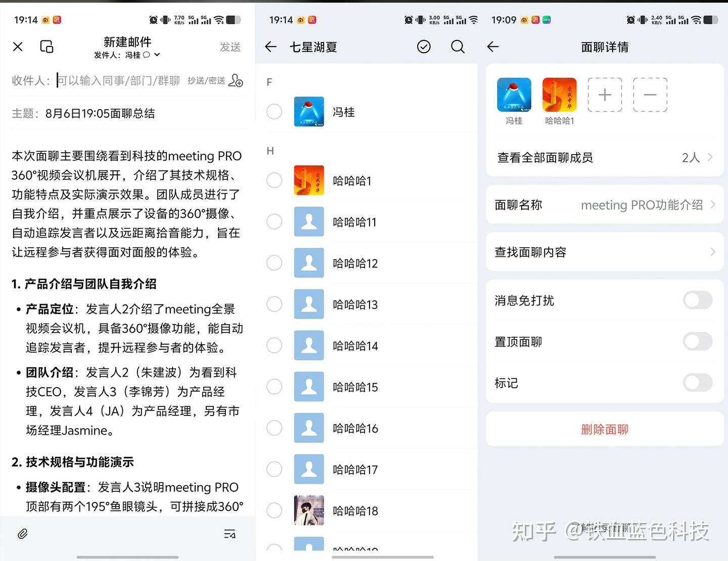This screenshot has height=561, width=728.
Task: Expand the sender 冯桂 dropdown arrow
Action: coord(157,55)
